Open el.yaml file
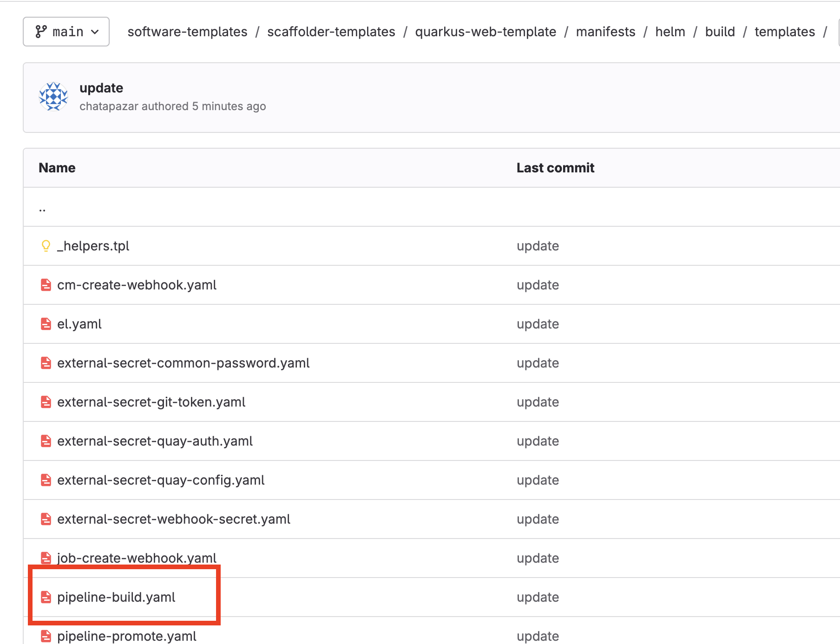This screenshot has width=840, height=644. (79, 324)
